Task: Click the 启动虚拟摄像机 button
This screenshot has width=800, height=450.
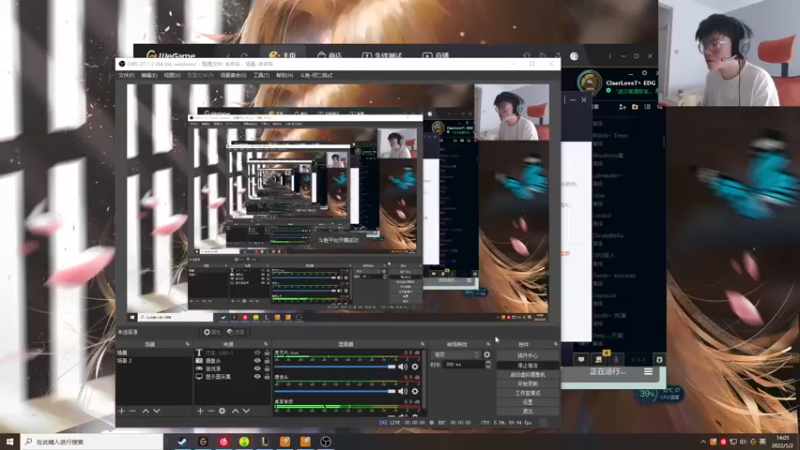Action: [528, 374]
